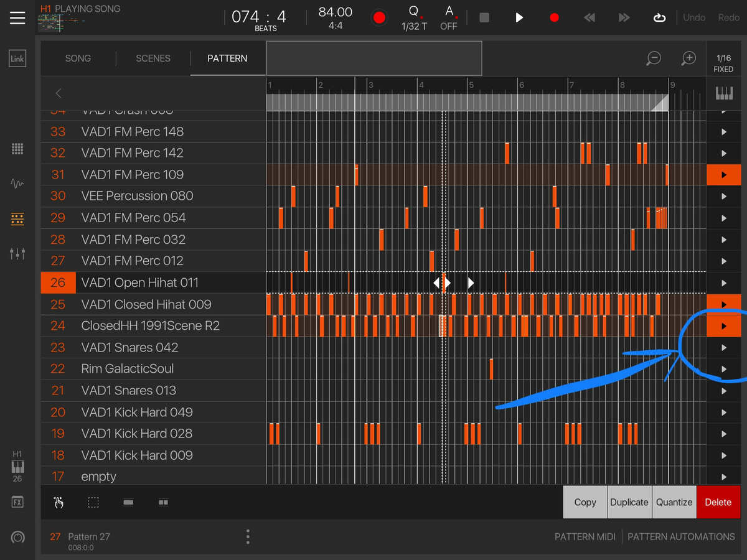Preview pad 30 VEE Percussion 080
Screen dimensions: 747x560
point(723,197)
